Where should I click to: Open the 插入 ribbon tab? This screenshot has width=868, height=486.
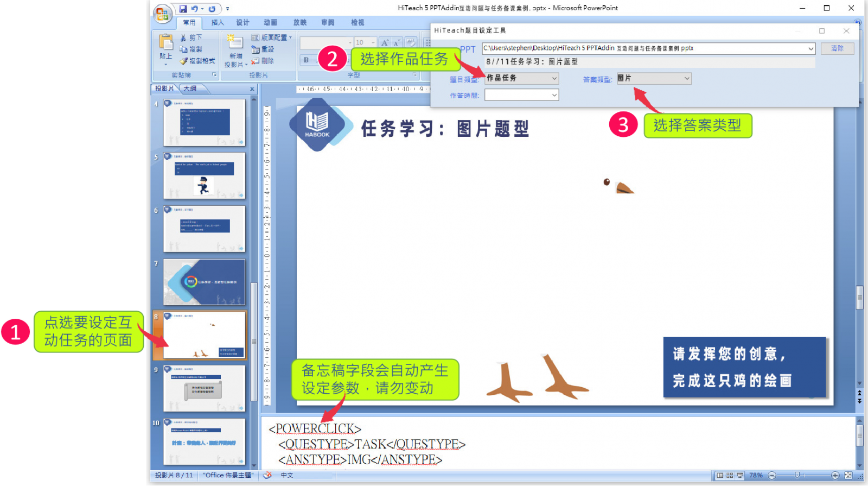[217, 23]
